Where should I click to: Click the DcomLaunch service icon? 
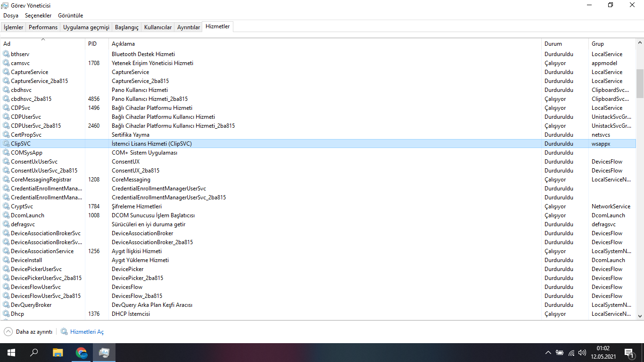[6, 215]
